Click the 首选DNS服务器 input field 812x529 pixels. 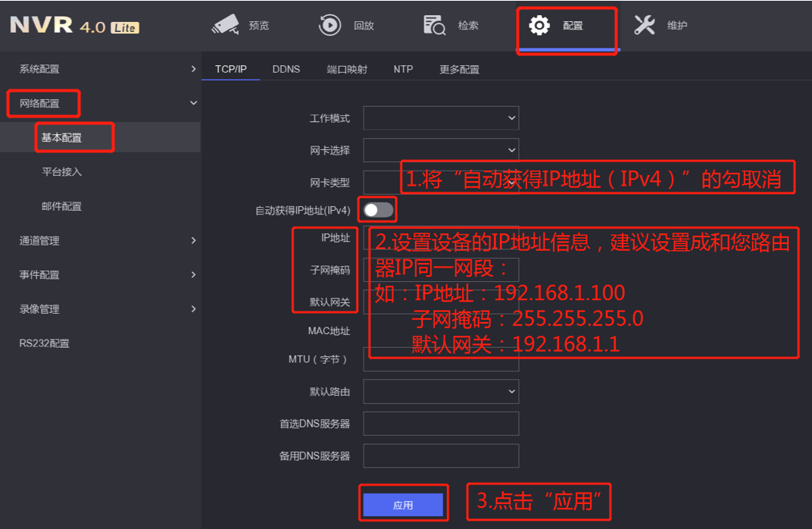pyautogui.click(x=441, y=424)
